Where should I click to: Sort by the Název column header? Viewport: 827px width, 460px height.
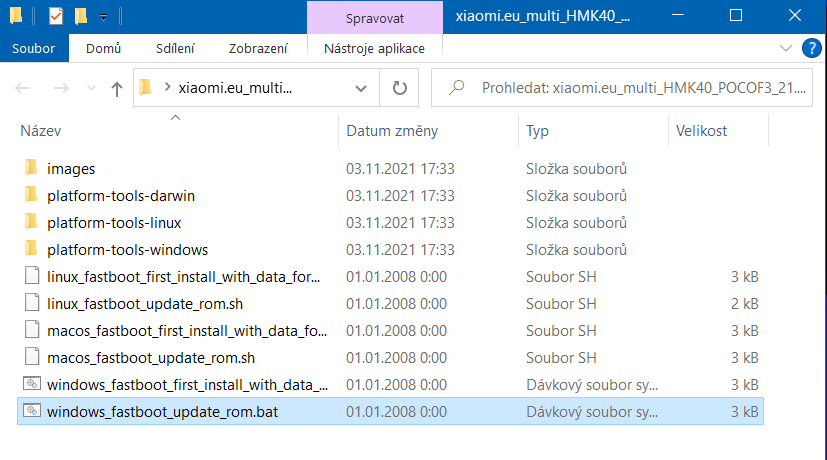[x=41, y=131]
